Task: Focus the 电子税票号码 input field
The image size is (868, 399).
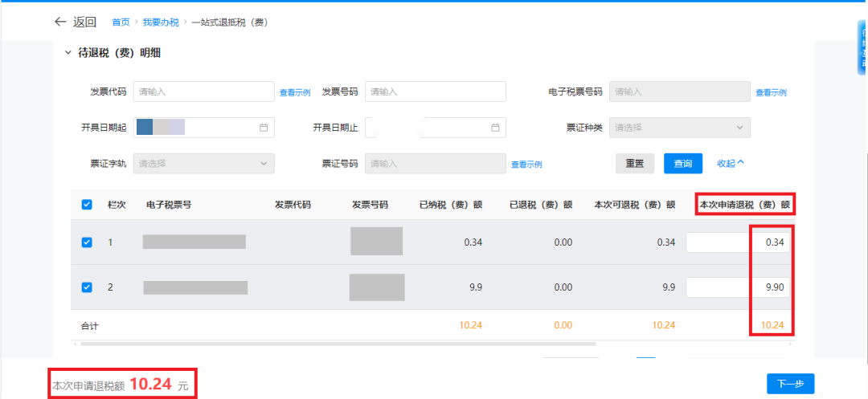Action: [x=680, y=92]
